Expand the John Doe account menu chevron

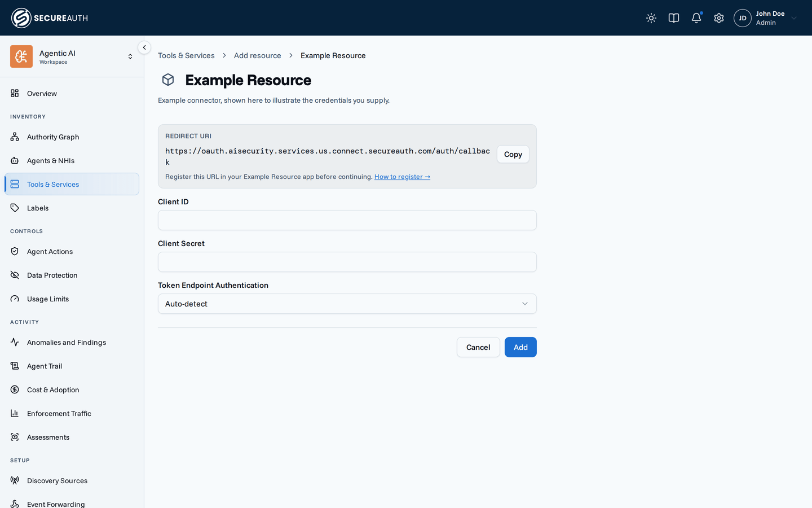[794, 18]
